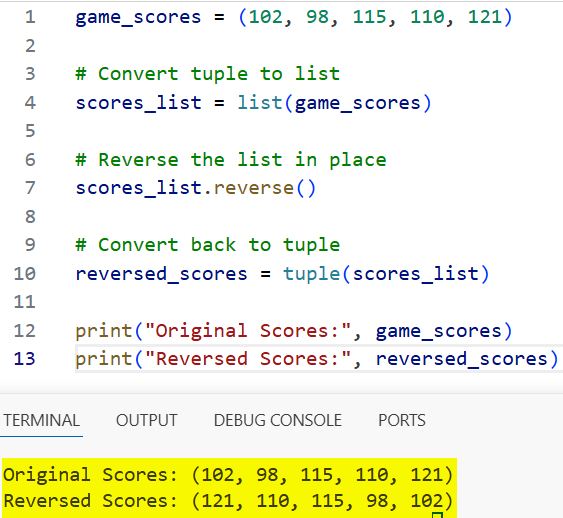
Task: Click the comment '# Convert back to tuple'
Action: click(x=208, y=246)
